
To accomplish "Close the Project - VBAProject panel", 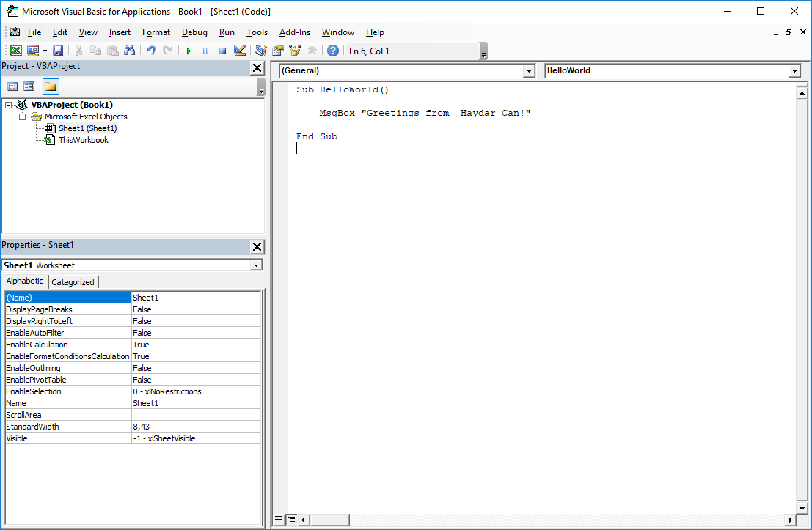I will (x=257, y=67).
